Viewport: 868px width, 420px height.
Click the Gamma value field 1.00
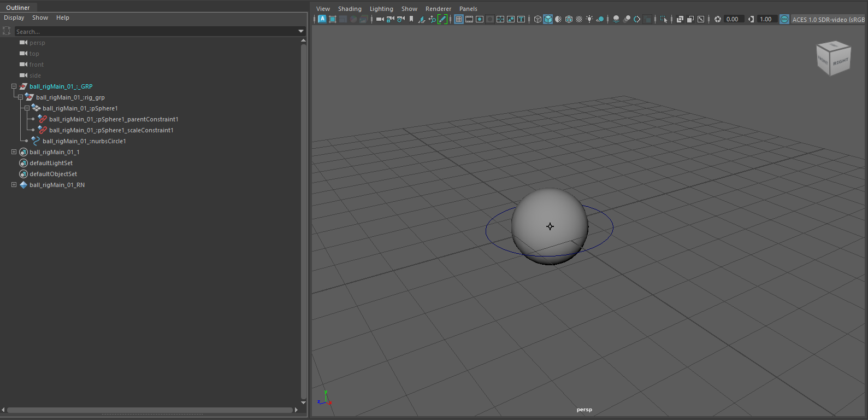(x=767, y=19)
